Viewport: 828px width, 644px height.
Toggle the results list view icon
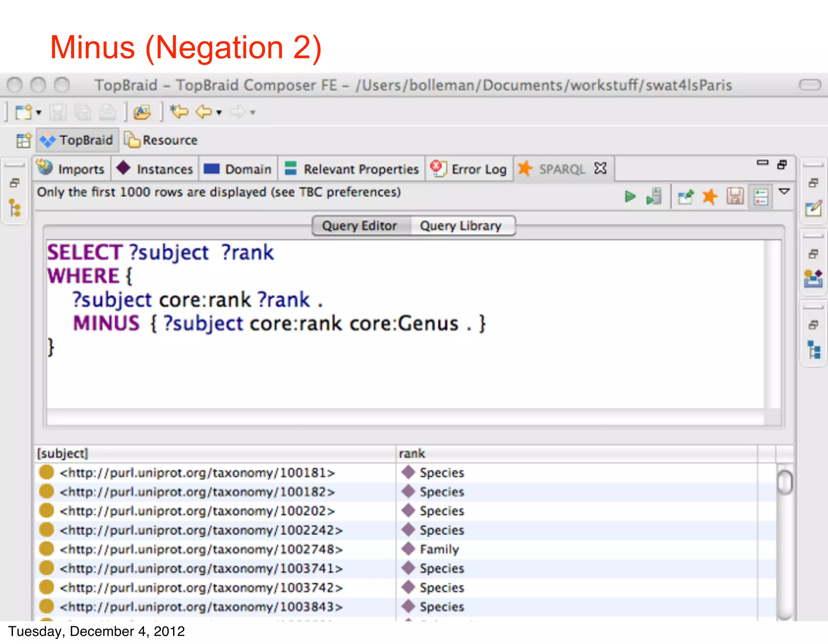760,197
